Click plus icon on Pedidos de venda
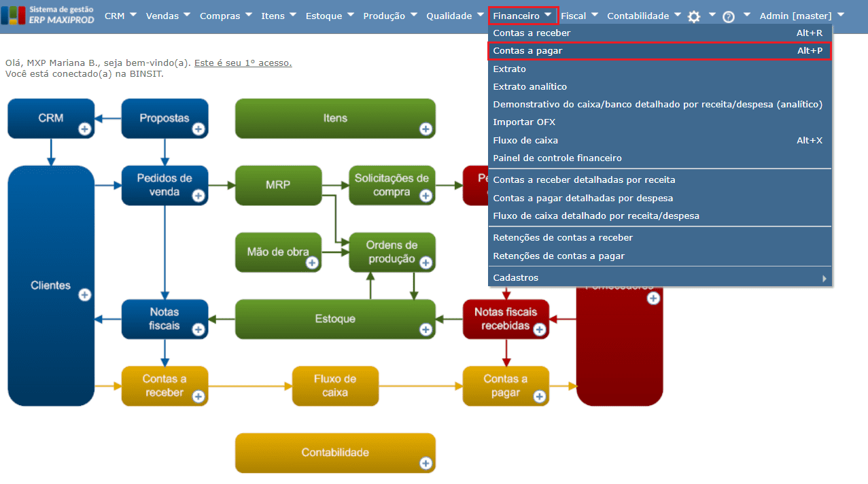Viewport: 868px width, 484px height. [198, 196]
